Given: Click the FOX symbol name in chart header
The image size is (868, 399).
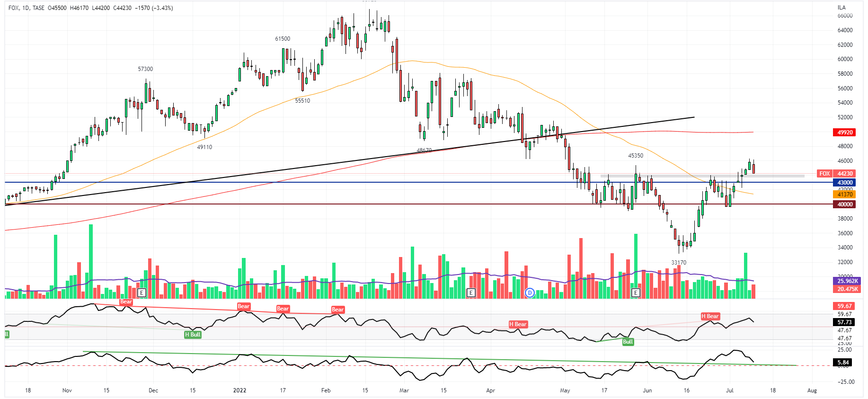Looking at the screenshot, I should (13, 8).
